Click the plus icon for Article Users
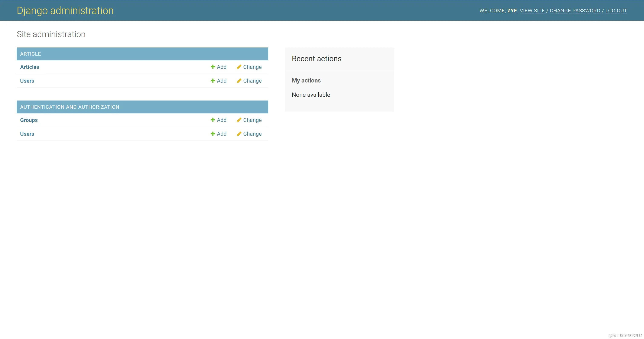644x339 pixels. (213, 81)
